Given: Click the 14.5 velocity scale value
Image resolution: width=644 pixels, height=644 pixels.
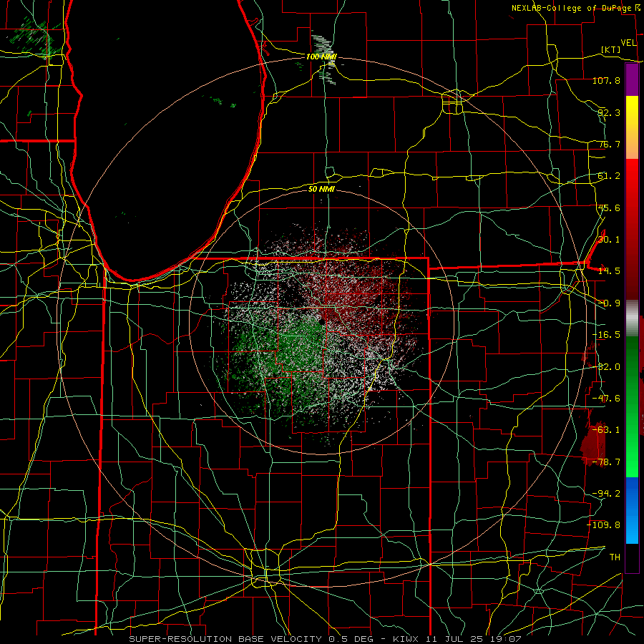Looking at the screenshot, I should [609, 271].
